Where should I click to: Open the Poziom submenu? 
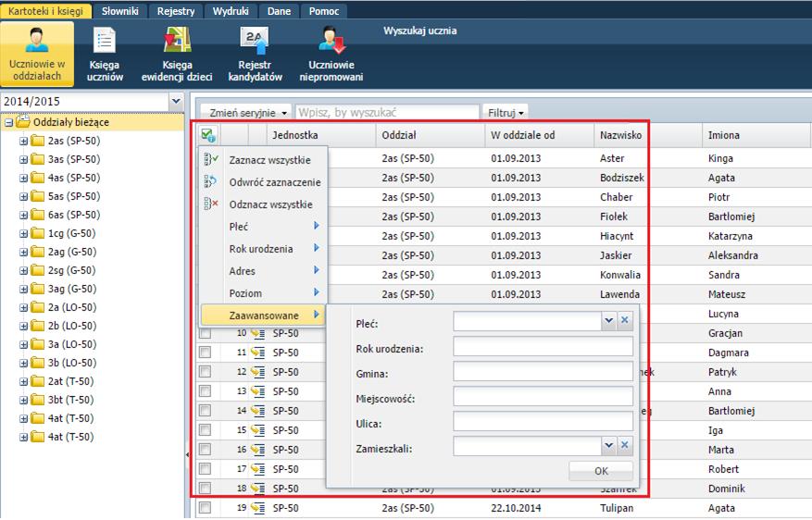(x=263, y=293)
